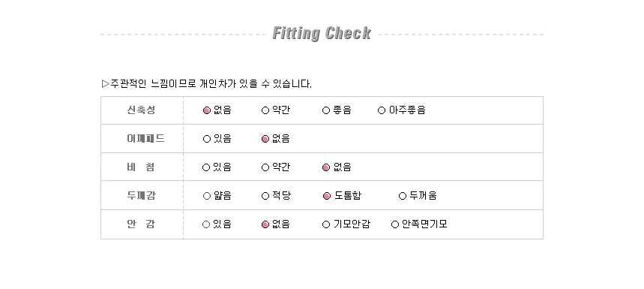Click the 두께감 row label
The height and width of the screenshot is (289, 644).
141,196
